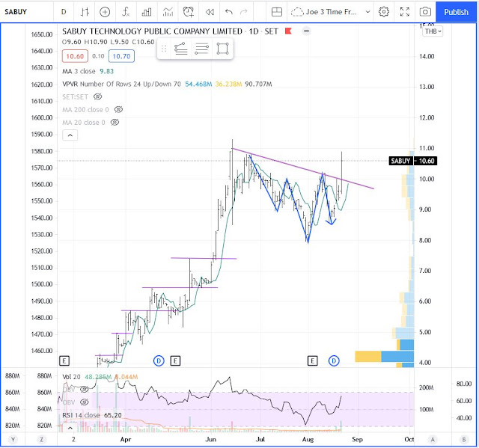
Task: Click the Sep label on the time axis
Action: [357, 440]
